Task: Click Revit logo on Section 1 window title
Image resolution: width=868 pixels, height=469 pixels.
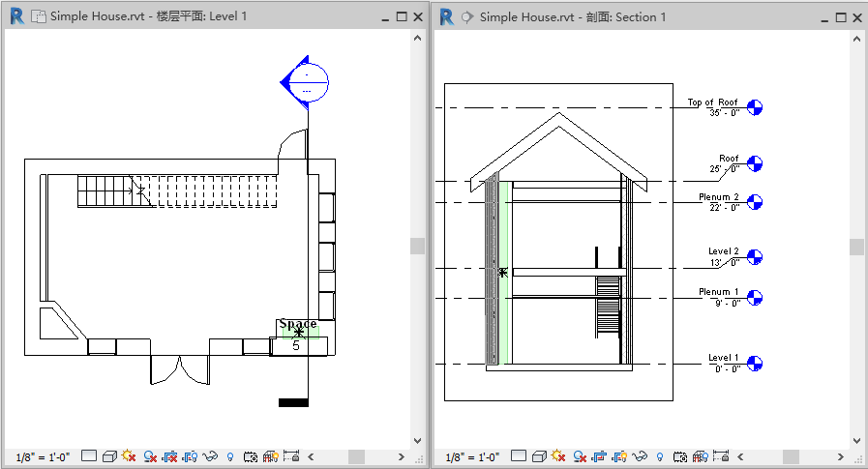Action: tap(447, 16)
